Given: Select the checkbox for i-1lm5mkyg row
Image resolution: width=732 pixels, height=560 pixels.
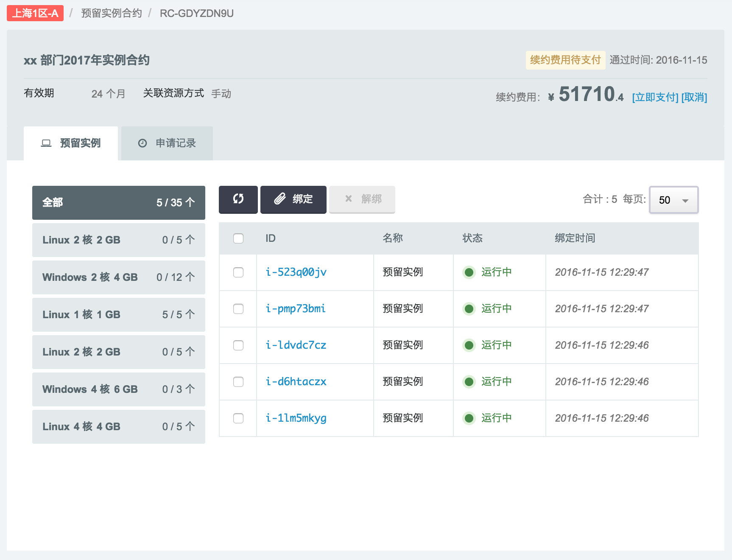Looking at the screenshot, I should [238, 418].
